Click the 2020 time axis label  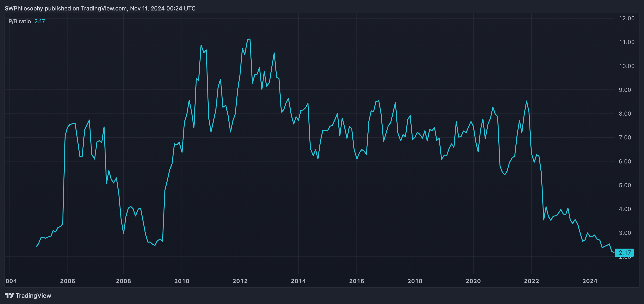473,281
